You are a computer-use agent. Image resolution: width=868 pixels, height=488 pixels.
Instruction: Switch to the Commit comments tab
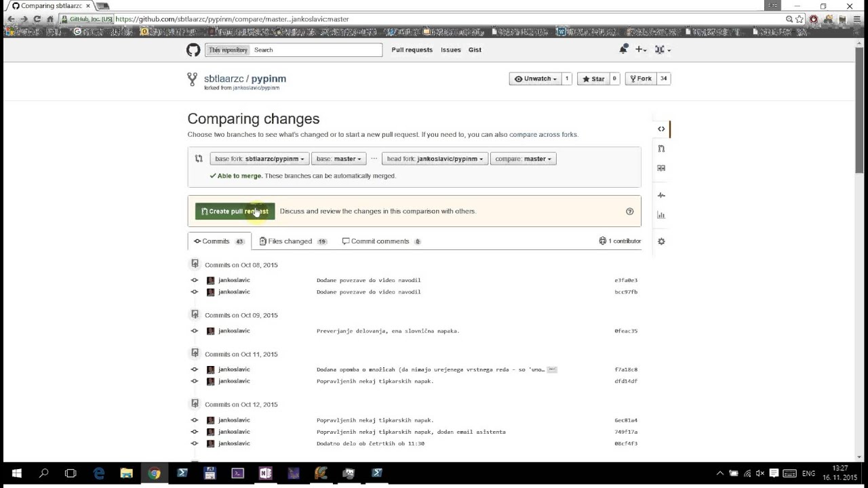pos(382,241)
